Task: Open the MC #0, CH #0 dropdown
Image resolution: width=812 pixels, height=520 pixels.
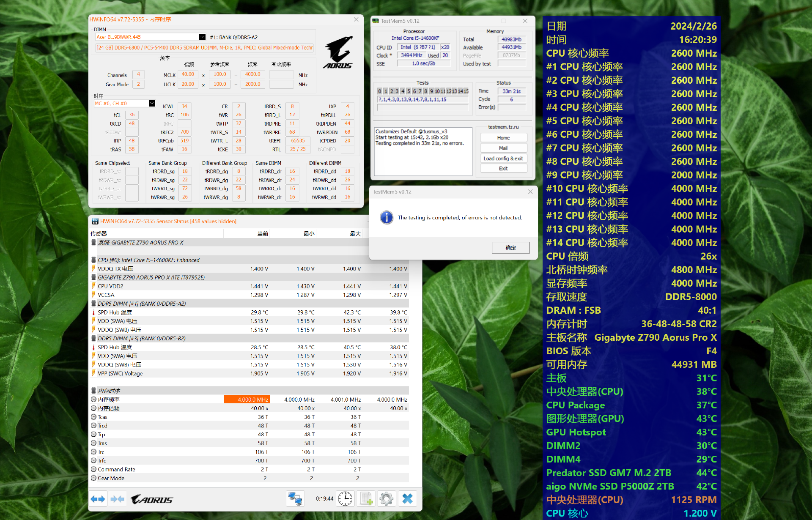Action: pos(152,104)
